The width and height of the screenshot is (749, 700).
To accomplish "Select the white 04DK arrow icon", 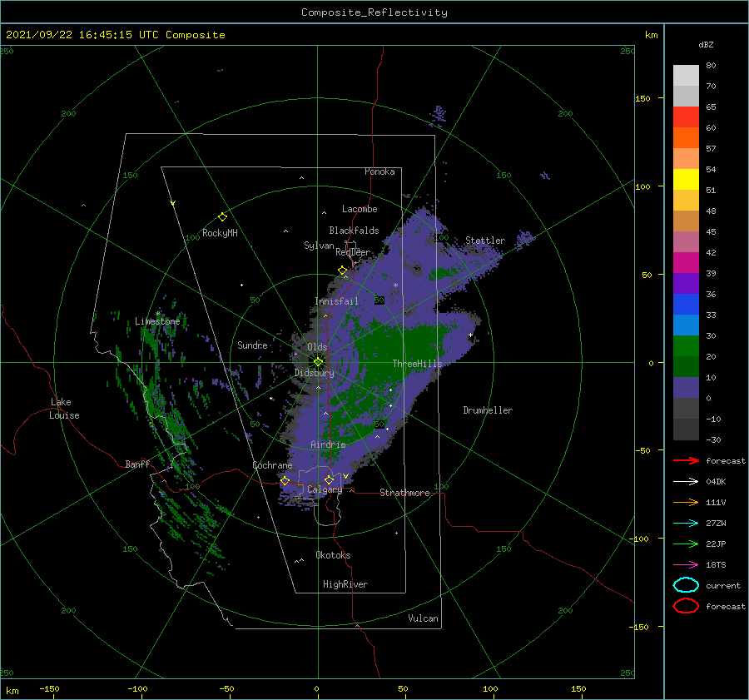I will pos(686,481).
